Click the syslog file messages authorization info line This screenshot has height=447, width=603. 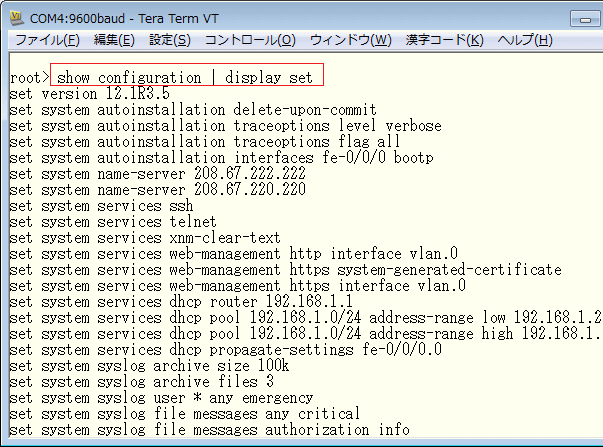tap(209, 430)
